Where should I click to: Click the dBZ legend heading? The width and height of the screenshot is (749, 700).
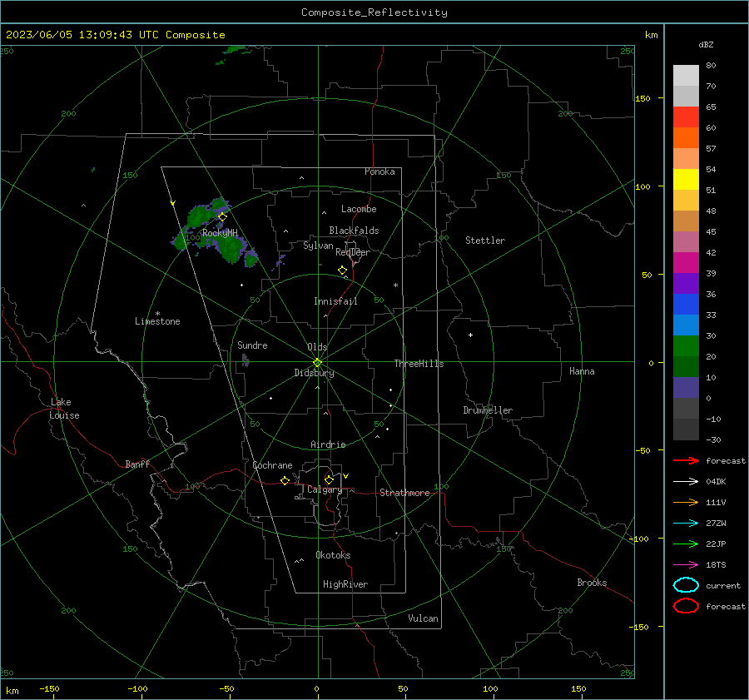(706, 44)
